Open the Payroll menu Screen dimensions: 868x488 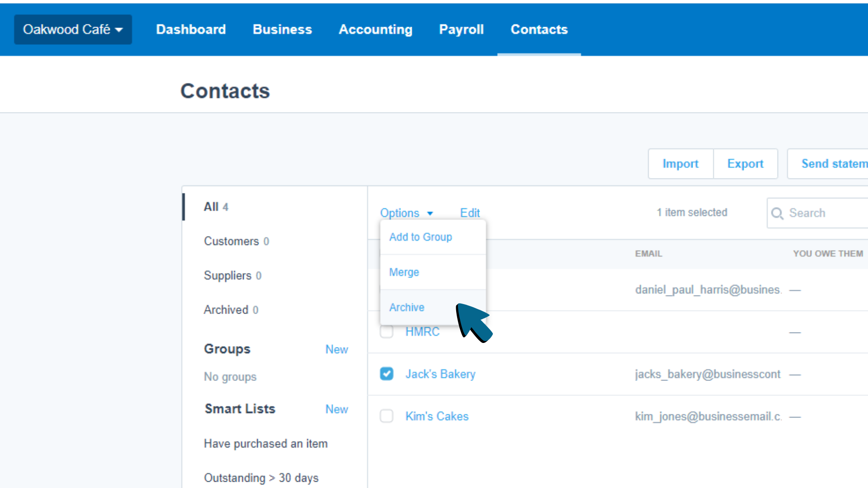(x=461, y=29)
